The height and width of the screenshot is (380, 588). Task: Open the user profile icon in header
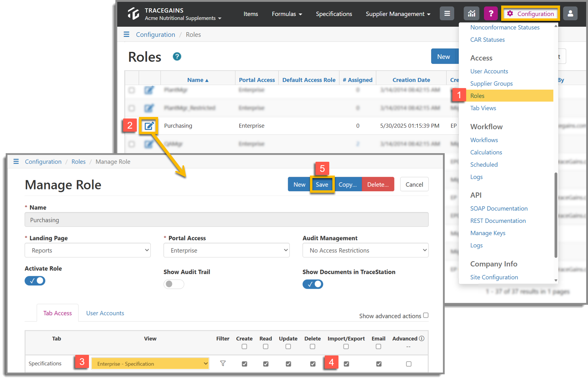click(570, 13)
